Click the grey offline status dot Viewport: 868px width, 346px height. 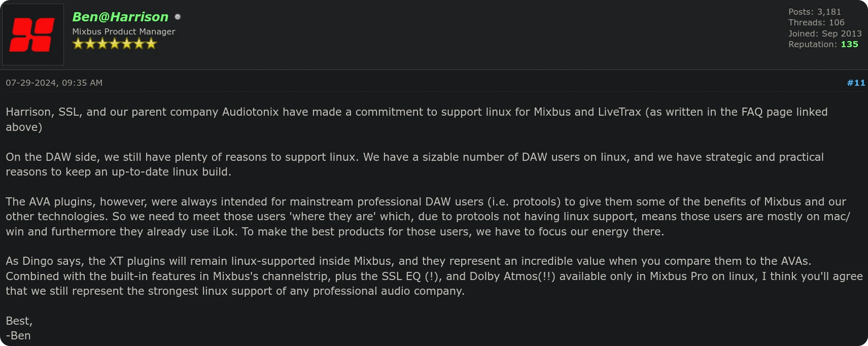click(x=178, y=17)
